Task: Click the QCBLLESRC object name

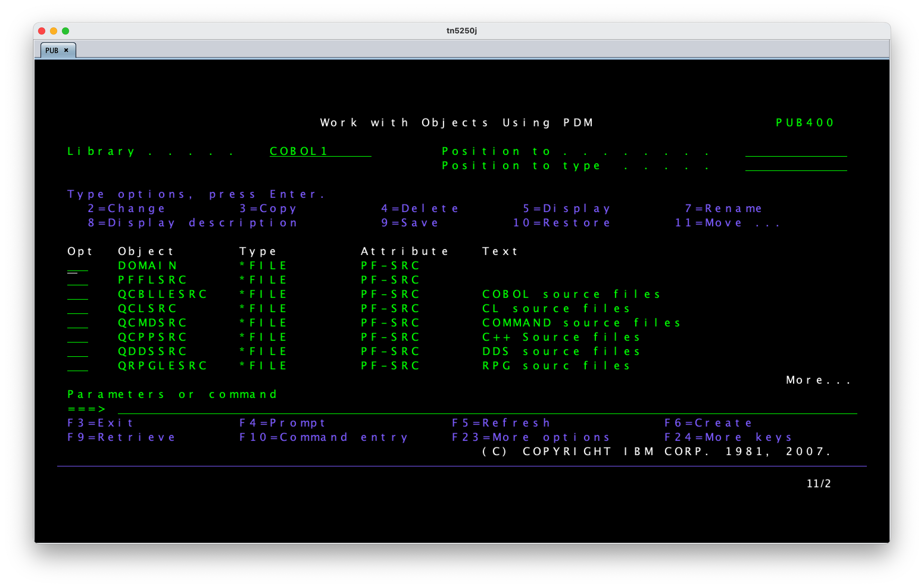Action: tap(162, 294)
